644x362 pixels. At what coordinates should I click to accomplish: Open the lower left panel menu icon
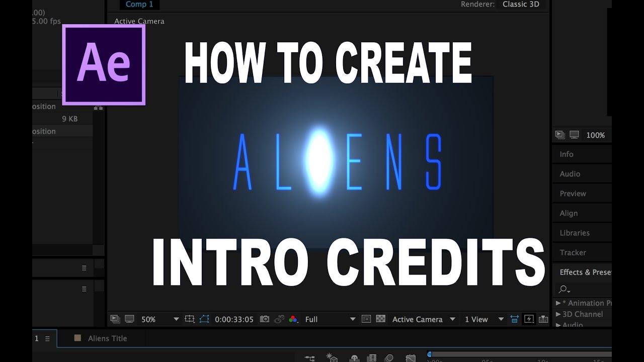84,289
